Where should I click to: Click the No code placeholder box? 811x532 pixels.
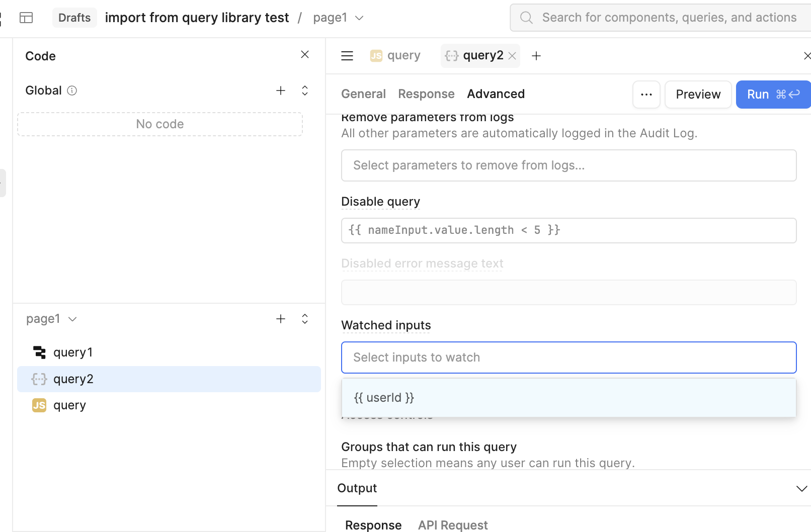click(160, 124)
